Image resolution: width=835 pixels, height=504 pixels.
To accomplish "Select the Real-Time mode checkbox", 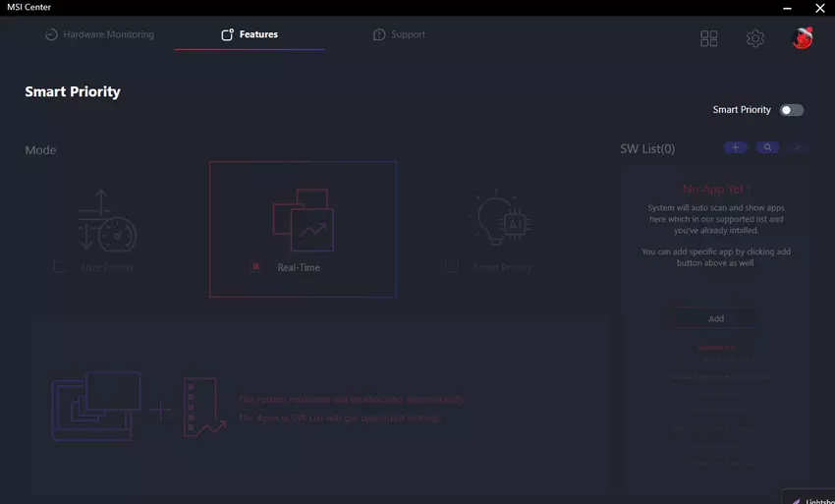I will pos(256,267).
